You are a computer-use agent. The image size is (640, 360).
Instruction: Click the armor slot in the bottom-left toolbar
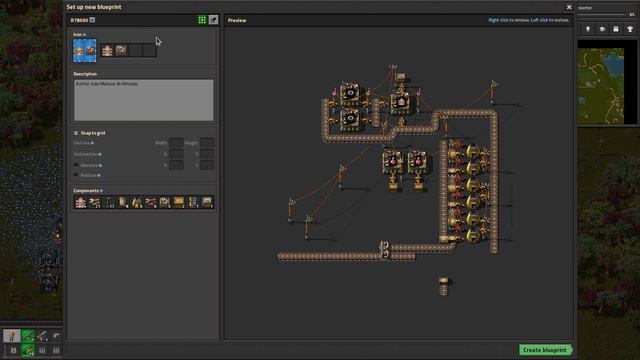click(x=13, y=350)
